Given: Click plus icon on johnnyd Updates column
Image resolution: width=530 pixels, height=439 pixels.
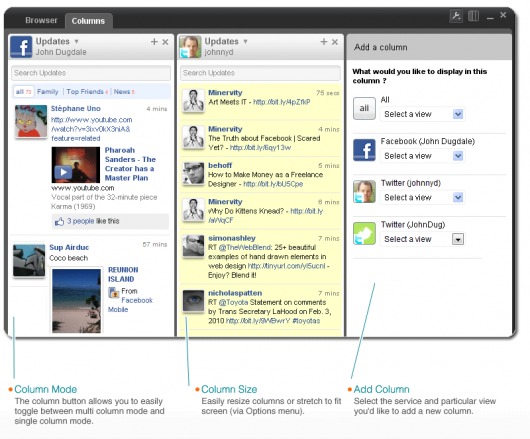Looking at the screenshot, I should (323, 42).
